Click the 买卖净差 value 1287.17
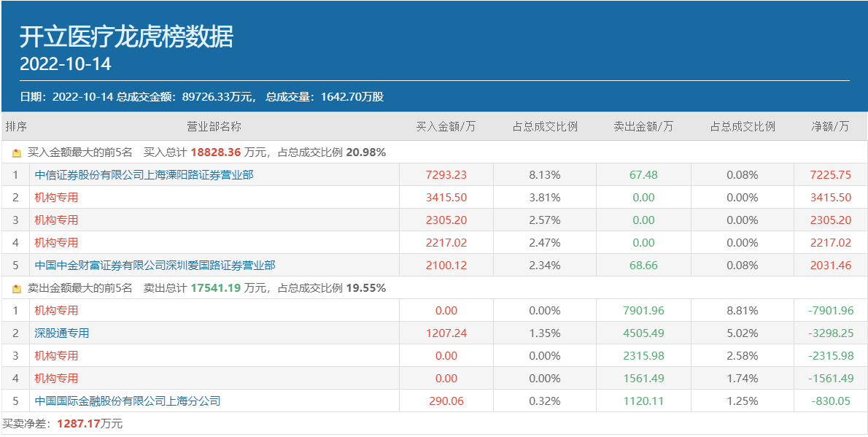868x437 pixels. [79, 423]
